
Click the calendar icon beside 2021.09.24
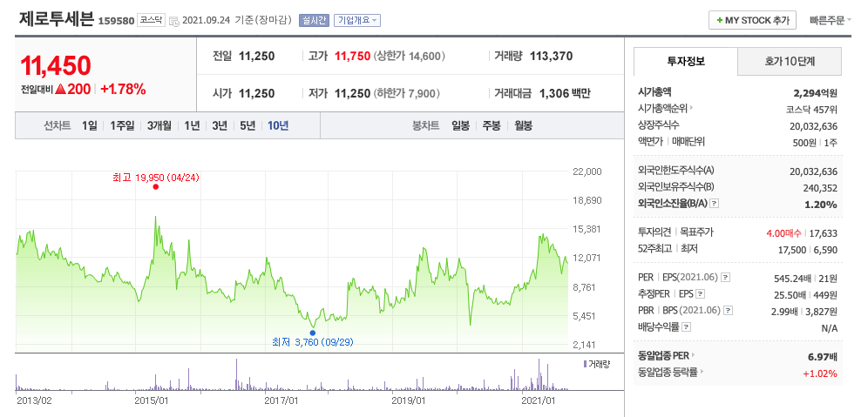click(174, 21)
